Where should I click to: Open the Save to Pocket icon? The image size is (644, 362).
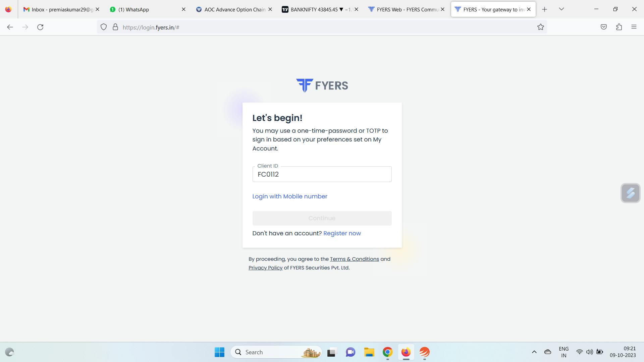pos(604,27)
